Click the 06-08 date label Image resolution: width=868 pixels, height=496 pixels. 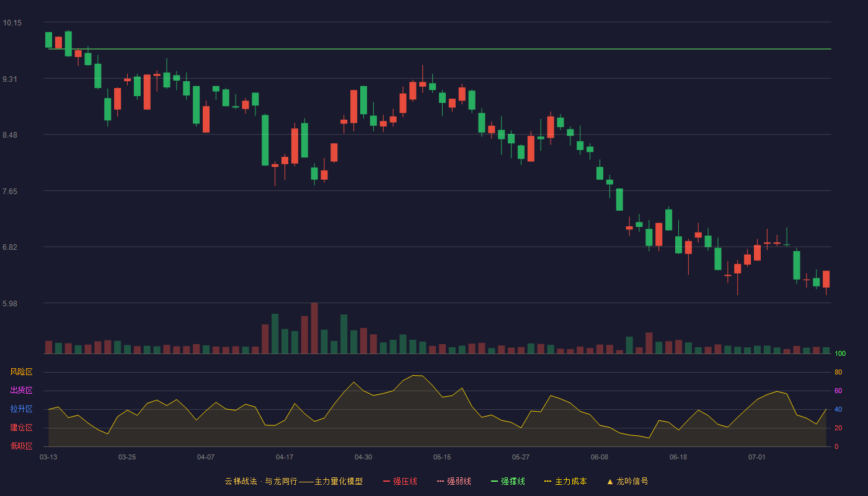click(600, 457)
